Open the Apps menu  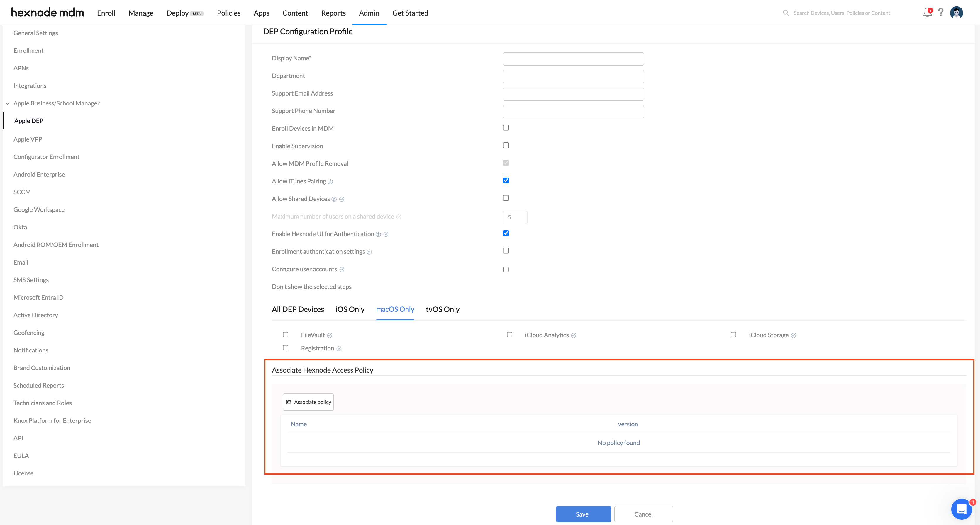click(x=261, y=13)
